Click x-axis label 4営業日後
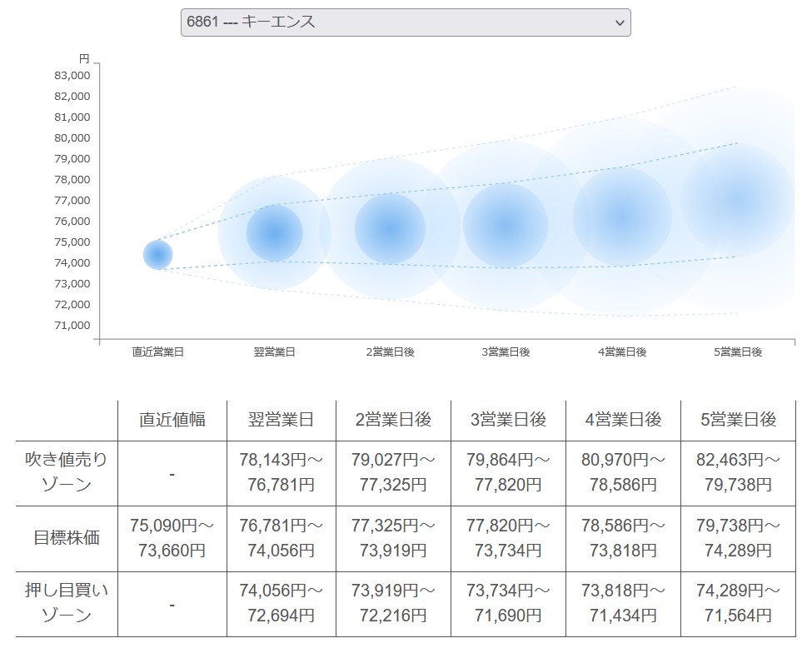 coord(622,352)
